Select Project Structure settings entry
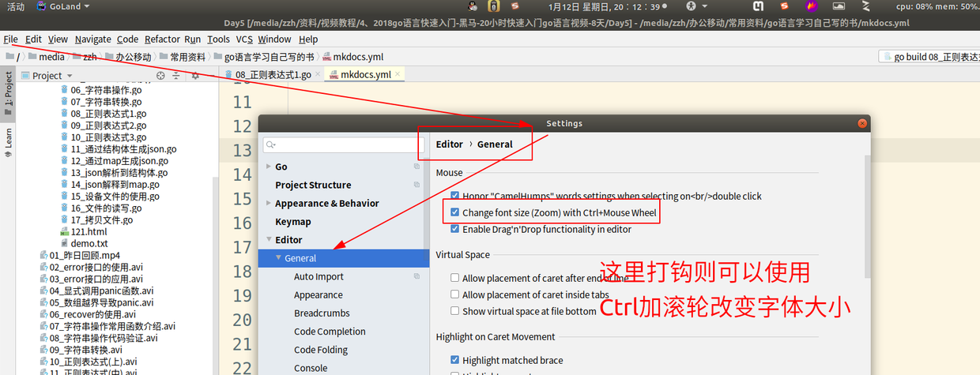980x375 pixels. point(313,185)
